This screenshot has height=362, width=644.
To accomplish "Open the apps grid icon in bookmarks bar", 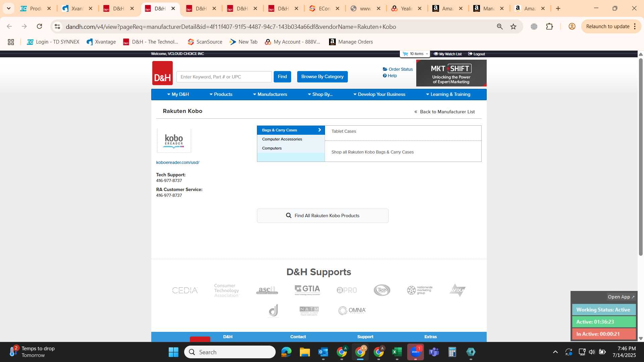I will [11, 42].
